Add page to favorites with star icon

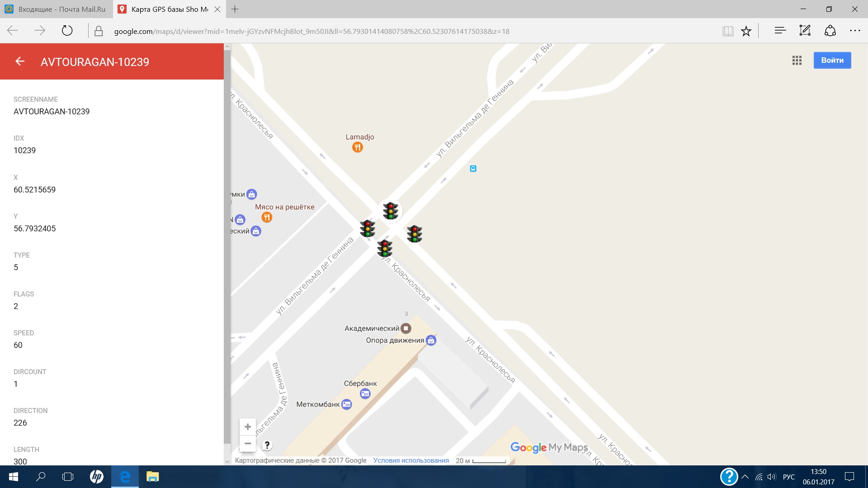pos(746,31)
